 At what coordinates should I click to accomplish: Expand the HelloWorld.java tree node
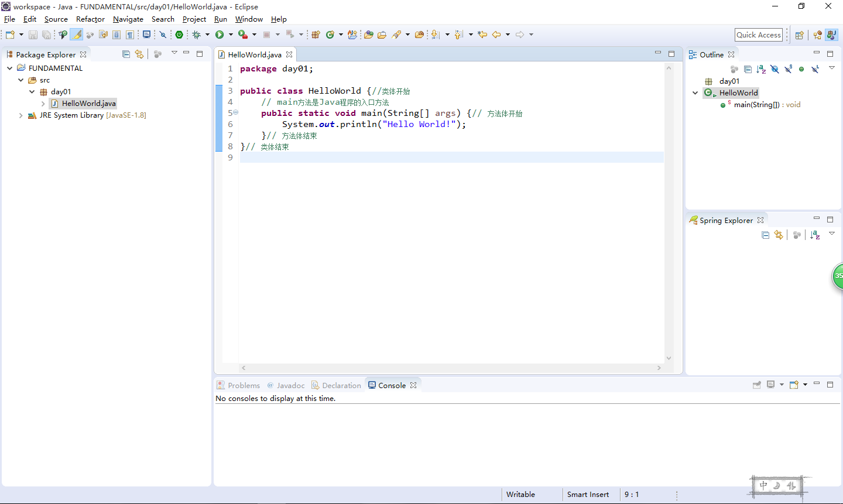pos(43,104)
